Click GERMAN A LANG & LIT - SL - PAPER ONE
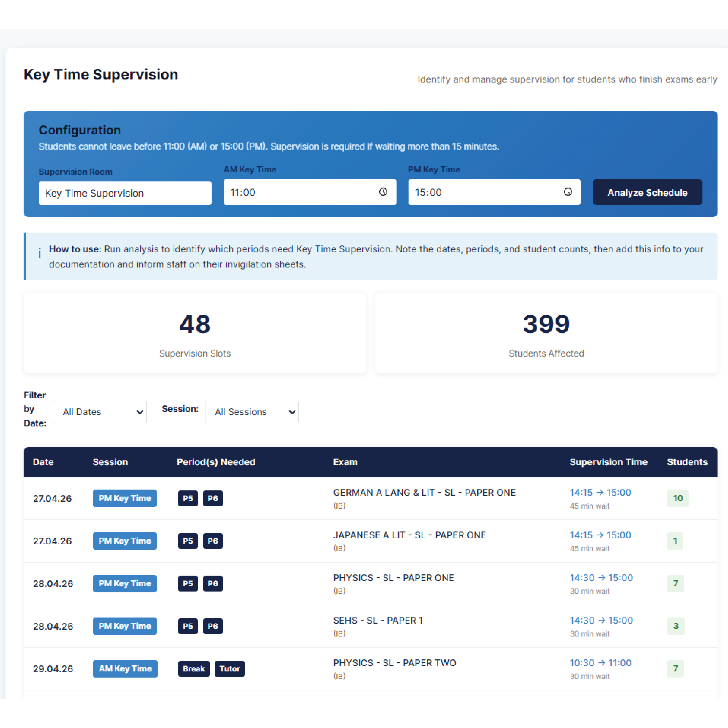Image resolution: width=728 pixels, height=728 pixels. [424, 492]
